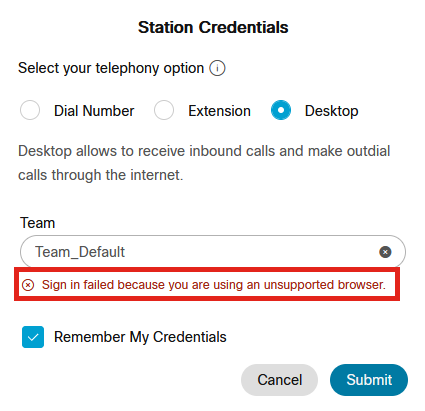
Task: Open the telephony option info icon
Action: [x=217, y=68]
